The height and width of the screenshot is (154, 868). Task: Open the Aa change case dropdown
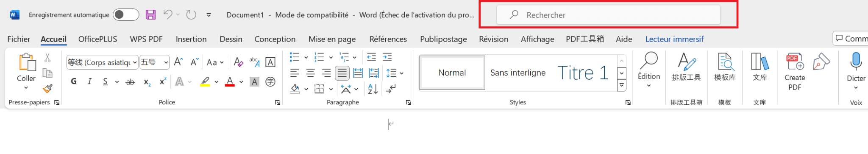coord(215,62)
